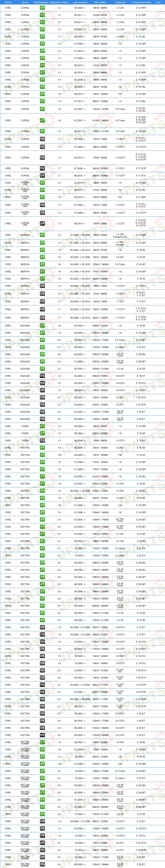The image size is (165, 868).
Task: Click petrol icon in CORSA 141kW/192KM row
Action: coord(42,120)
